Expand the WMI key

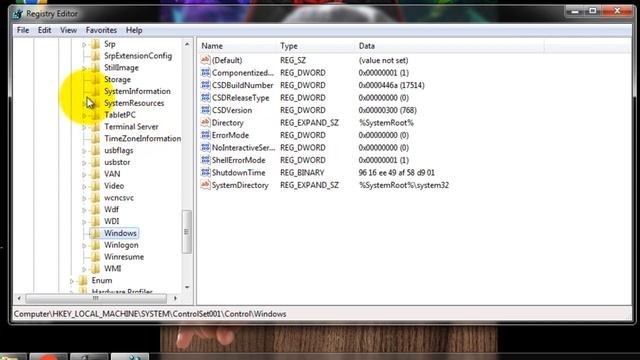coord(84,269)
